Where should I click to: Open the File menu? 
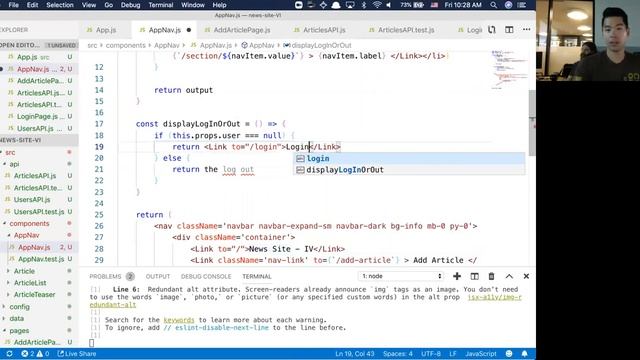[13, 5]
